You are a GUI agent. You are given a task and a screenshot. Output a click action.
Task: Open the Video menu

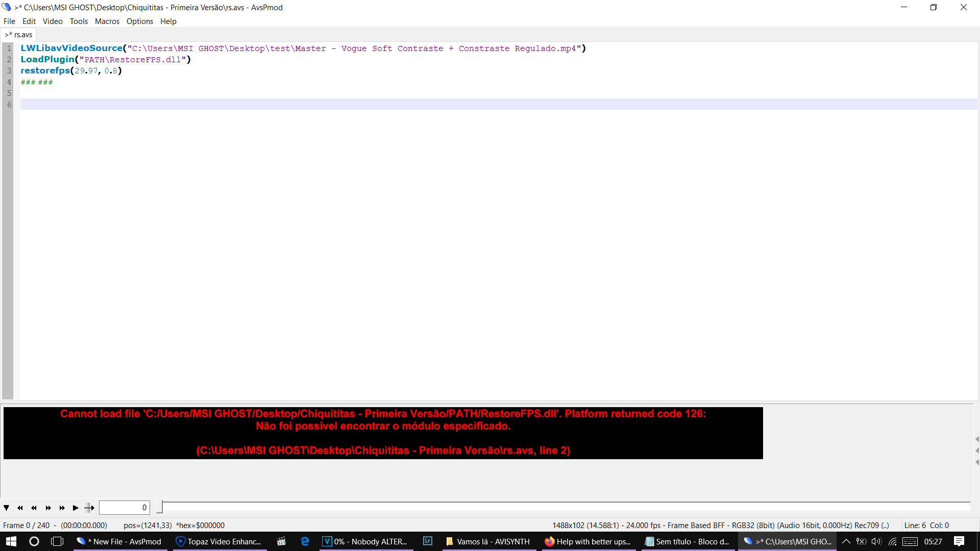point(53,21)
